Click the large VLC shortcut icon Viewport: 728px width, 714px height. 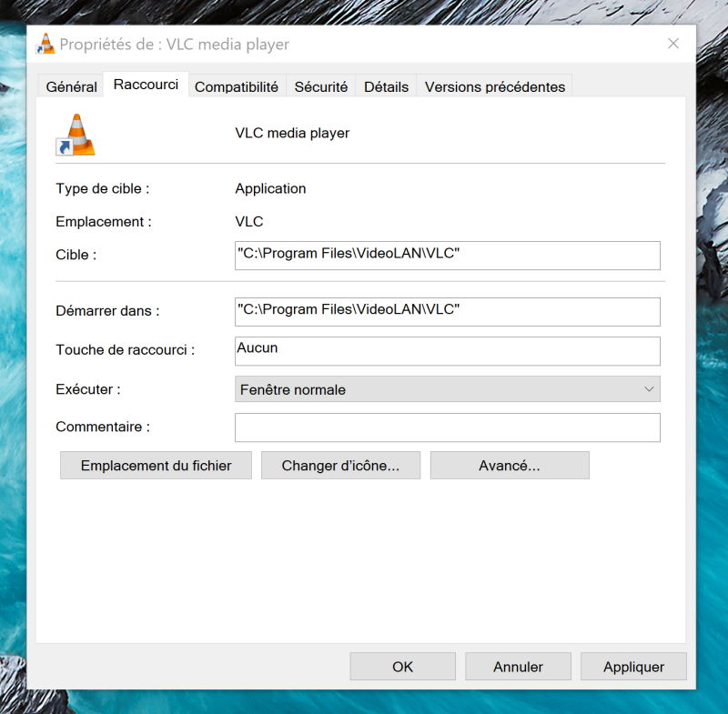(x=76, y=135)
